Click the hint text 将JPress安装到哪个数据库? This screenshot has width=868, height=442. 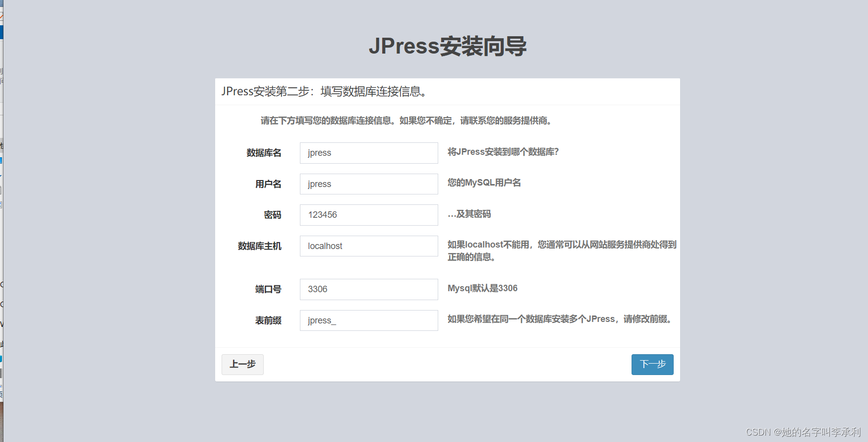tap(503, 152)
